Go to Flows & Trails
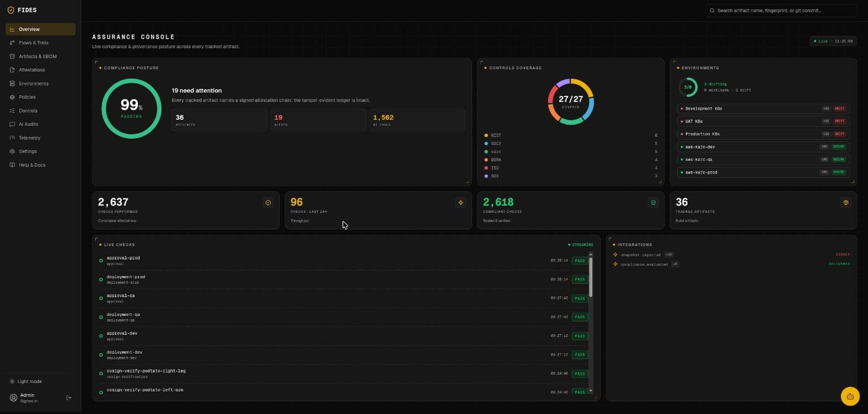 40,43
